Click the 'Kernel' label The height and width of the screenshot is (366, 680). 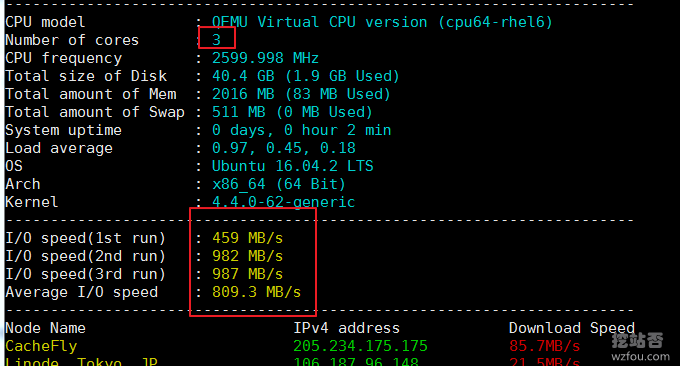31,202
